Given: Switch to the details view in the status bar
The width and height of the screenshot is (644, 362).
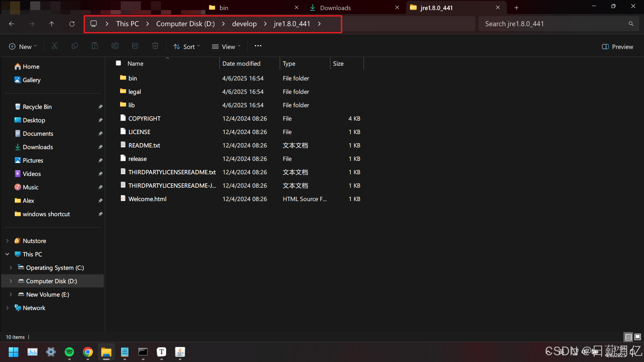Looking at the screenshot, I should coord(628,337).
